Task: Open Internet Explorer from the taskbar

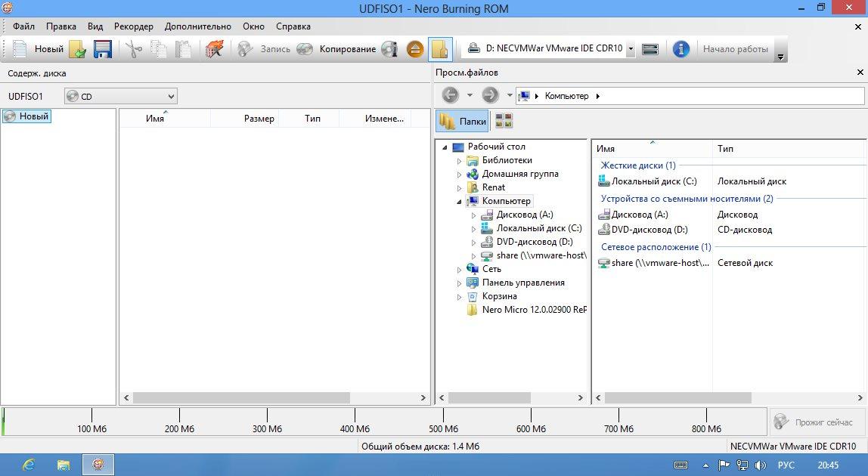Action: pos(28,465)
